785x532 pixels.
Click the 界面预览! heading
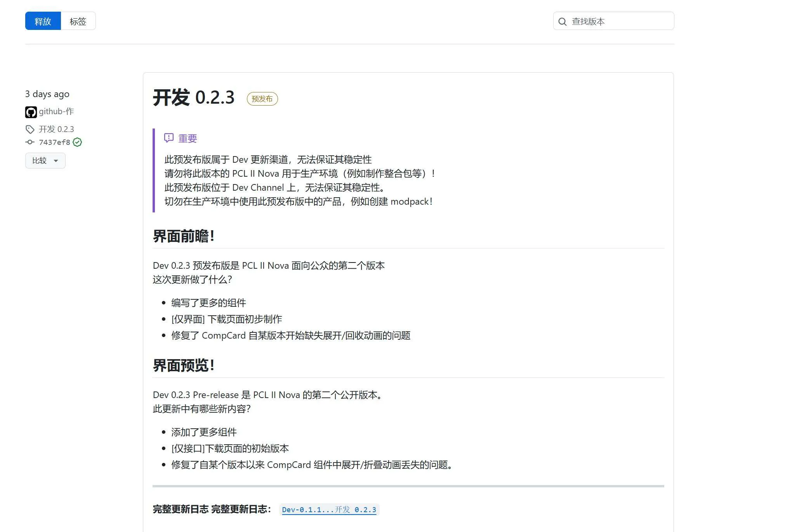click(184, 365)
